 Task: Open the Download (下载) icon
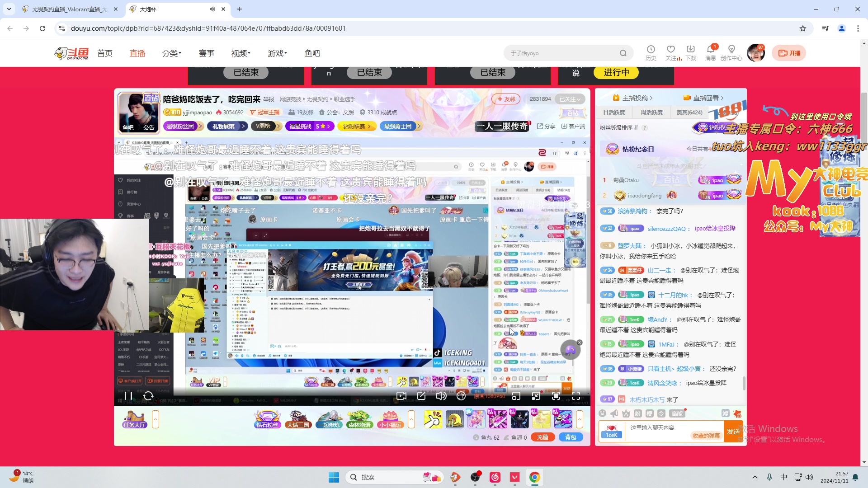(691, 53)
